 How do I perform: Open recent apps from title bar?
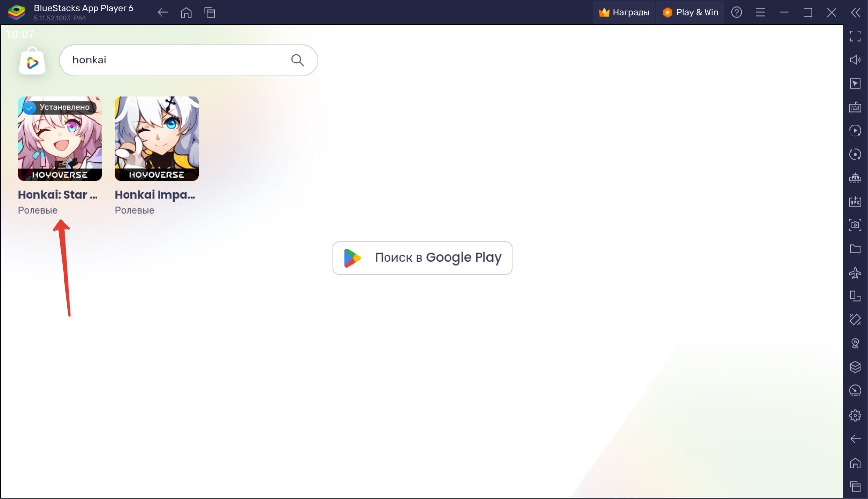(x=210, y=13)
